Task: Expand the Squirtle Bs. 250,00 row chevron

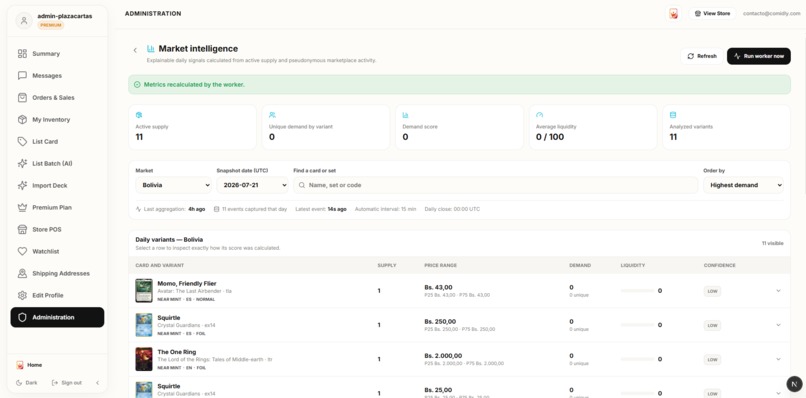Action: (778, 325)
